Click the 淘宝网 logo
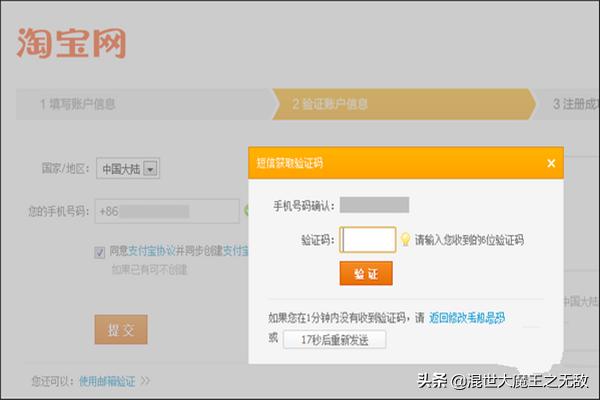Screen dimensions: 600x400 click(x=71, y=43)
